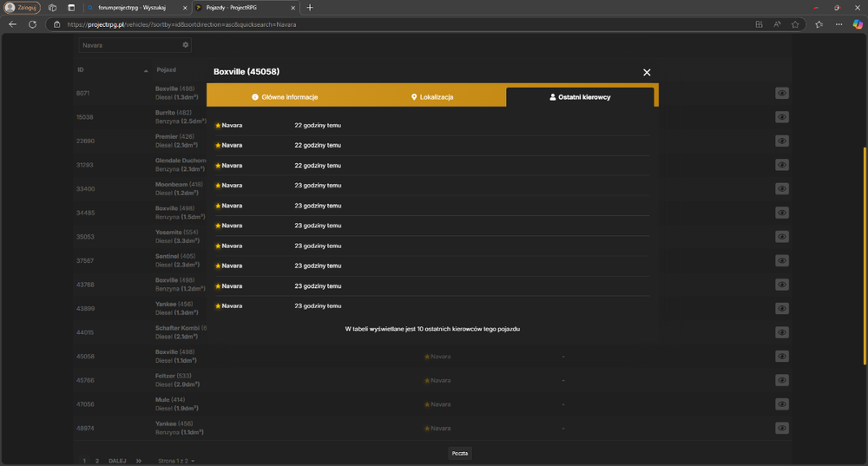
Task: Open search settings gear icon
Action: click(x=186, y=45)
